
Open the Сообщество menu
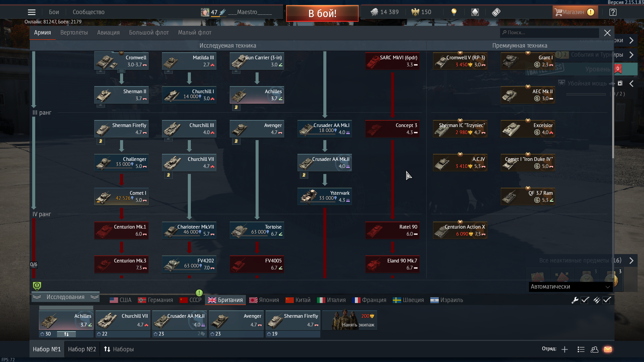click(89, 12)
